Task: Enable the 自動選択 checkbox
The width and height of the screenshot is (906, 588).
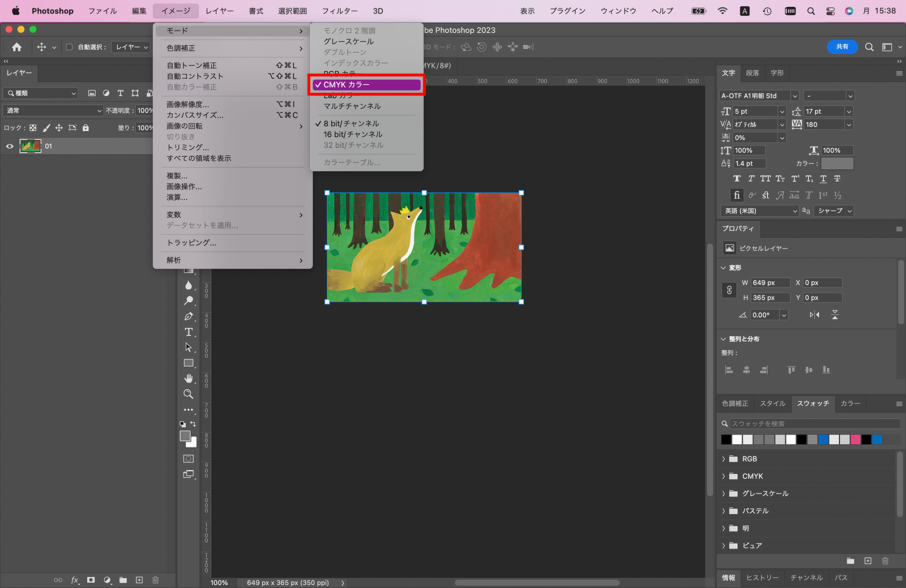Action: point(69,47)
